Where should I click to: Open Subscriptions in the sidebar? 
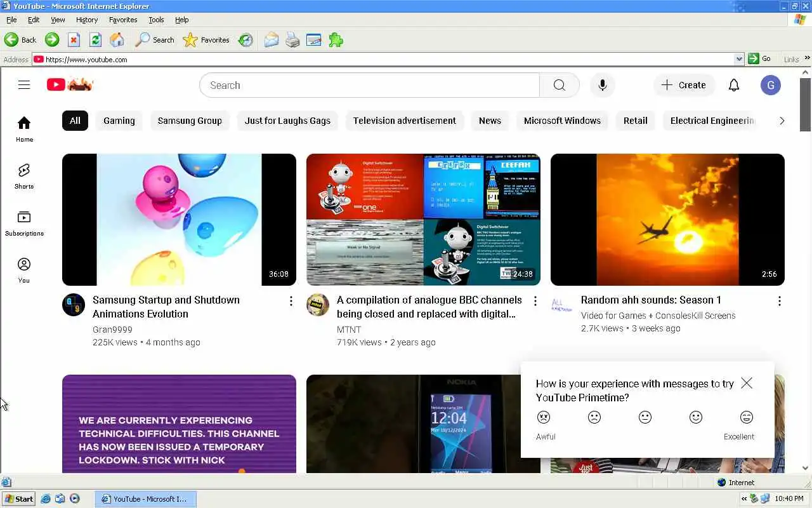(x=24, y=223)
